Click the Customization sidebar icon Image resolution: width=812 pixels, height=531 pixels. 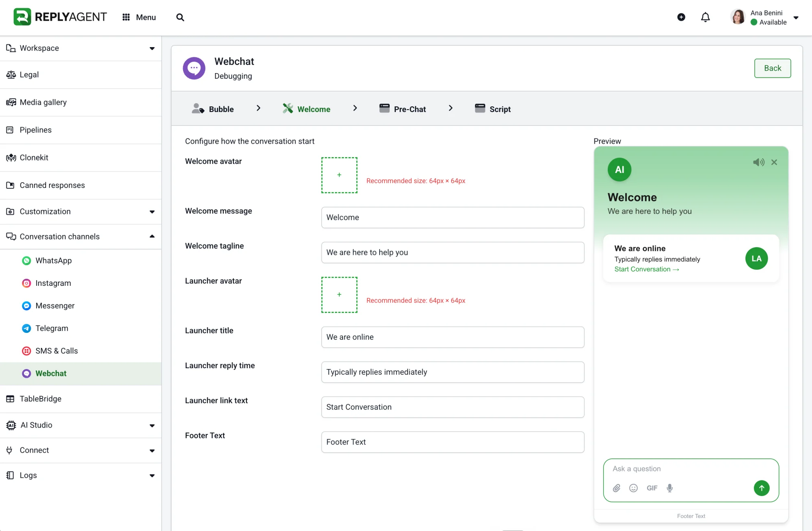(x=11, y=212)
